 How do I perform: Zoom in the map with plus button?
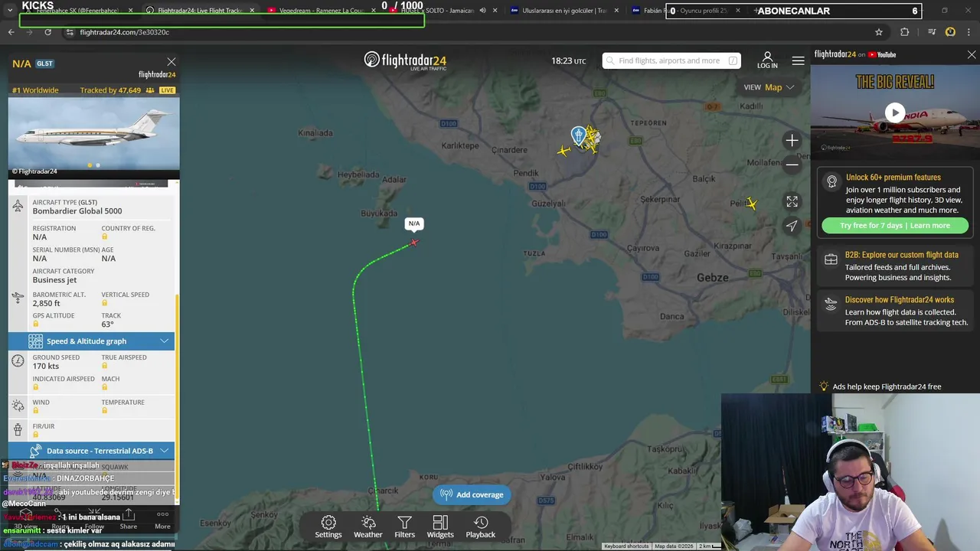point(792,140)
